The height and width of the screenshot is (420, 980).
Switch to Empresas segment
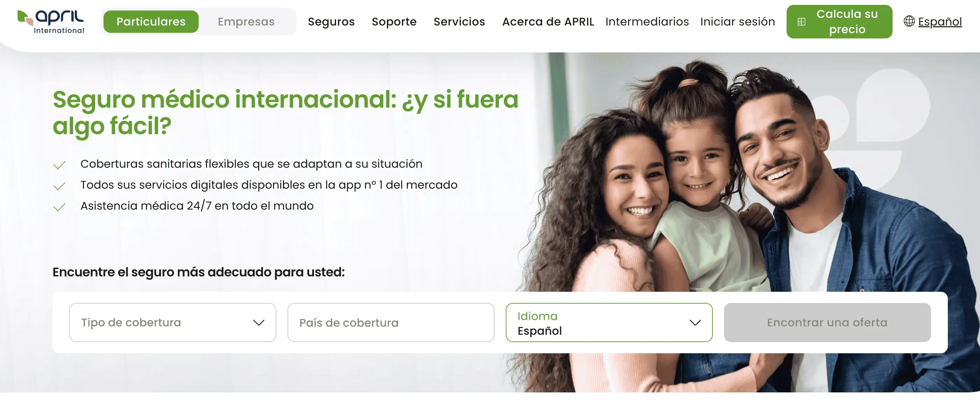coord(246,22)
